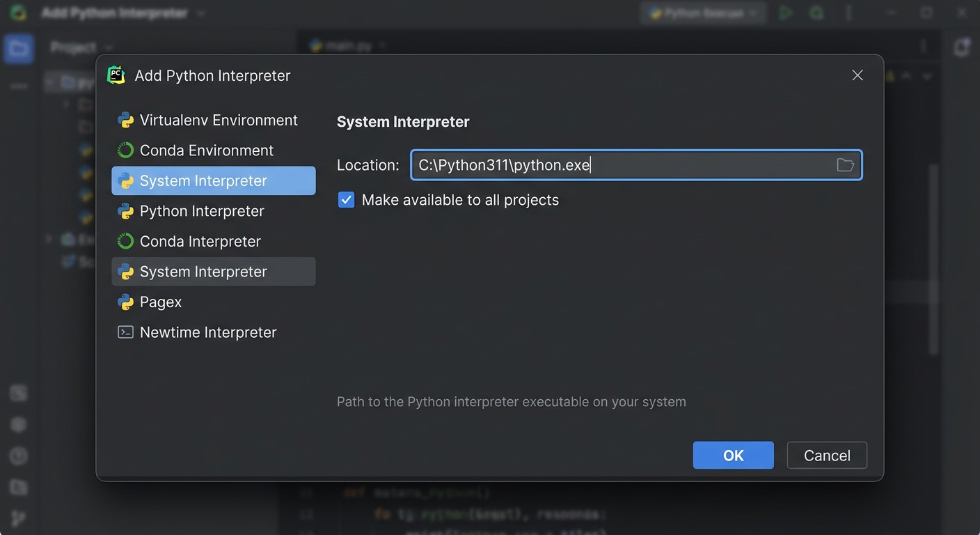
Task: Uncheck Make available to all projects
Action: (x=346, y=200)
